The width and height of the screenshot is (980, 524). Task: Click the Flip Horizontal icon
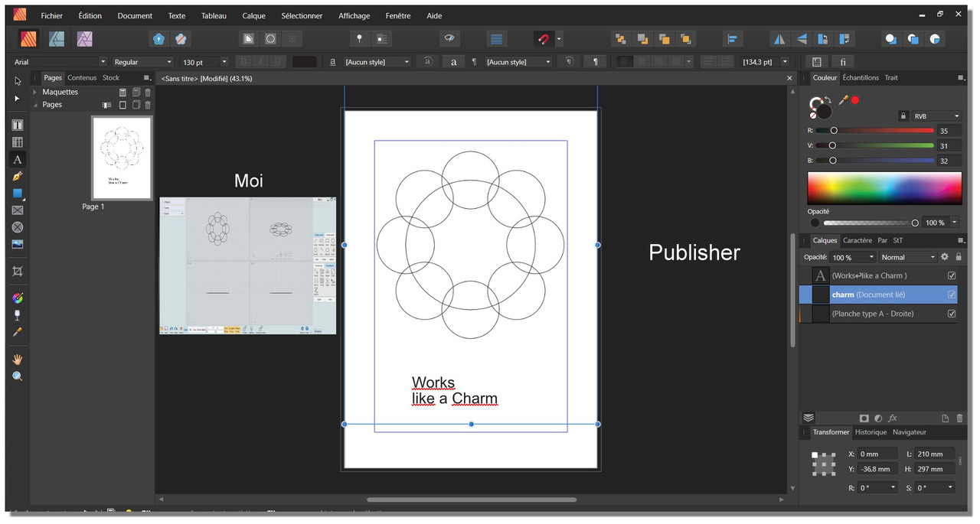point(779,38)
